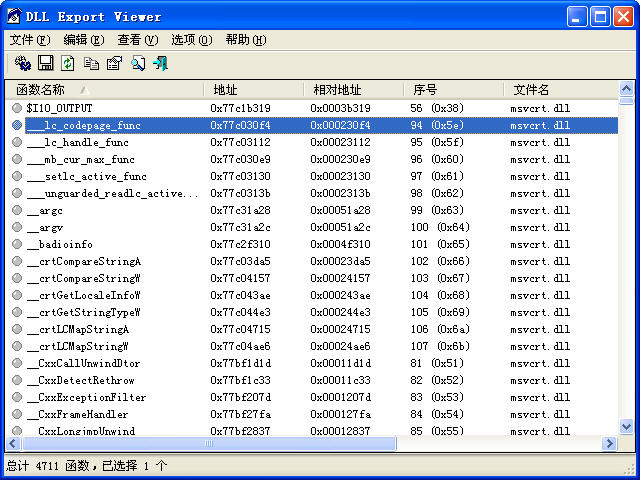Click the exit door toolbar icon
This screenshot has width=640, height=480.
point(160,64)
